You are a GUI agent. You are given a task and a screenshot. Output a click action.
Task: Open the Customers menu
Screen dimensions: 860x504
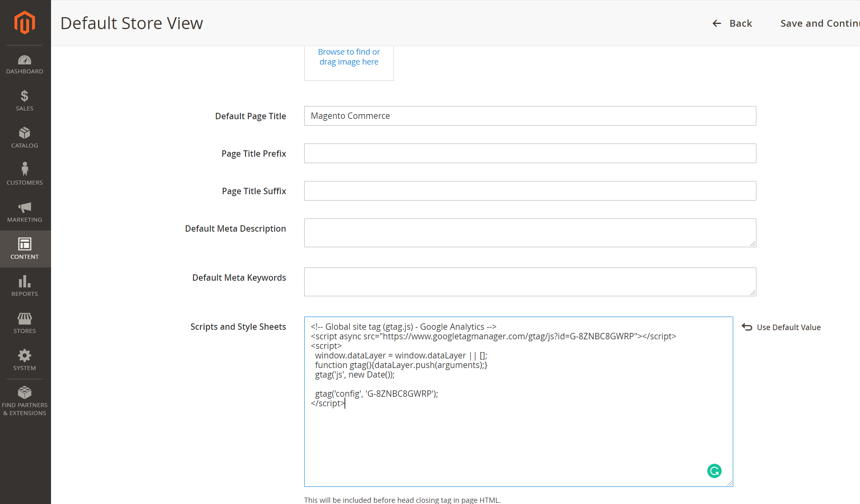click(x=25, y=174)
